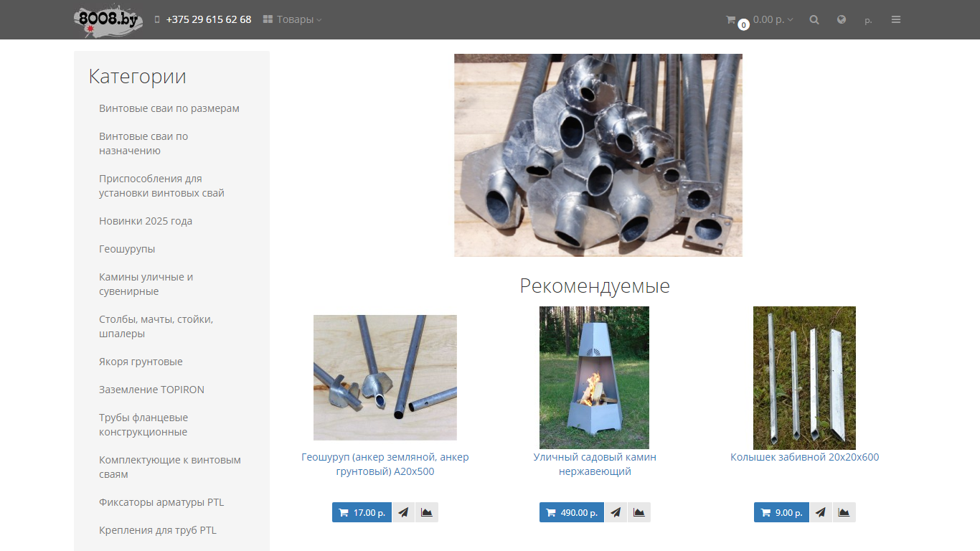Open the Колышек забивной product thumbnail
This screenshot has width=980, height=551.
coord(804,378)
